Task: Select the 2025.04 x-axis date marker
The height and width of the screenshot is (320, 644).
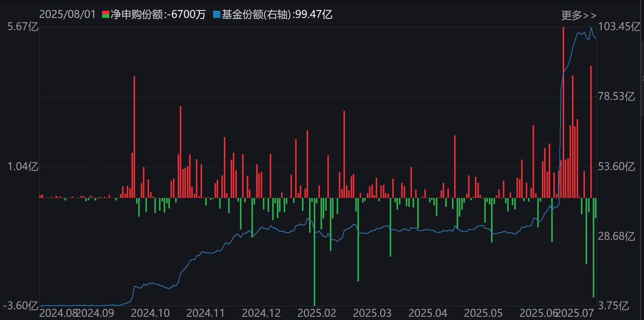Action: click(428, 313)
